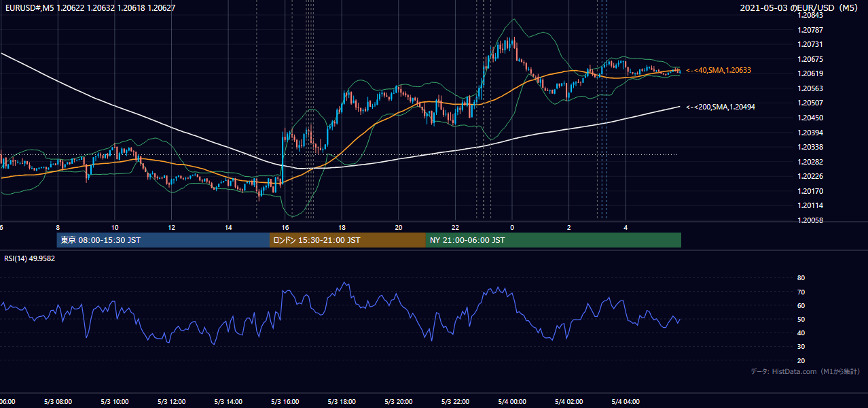Click the 5/4 02:00 time label
This screenshot has height=408, width=868.
click(x=568, y=401)
